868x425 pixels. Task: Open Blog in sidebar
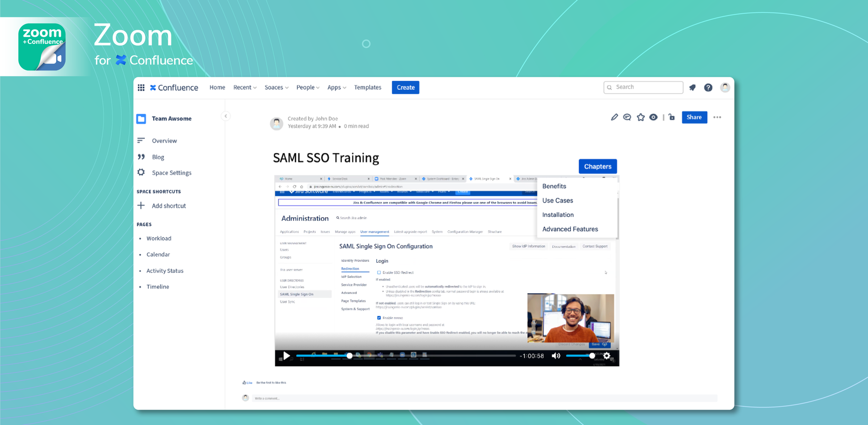(x=158, y=157)
